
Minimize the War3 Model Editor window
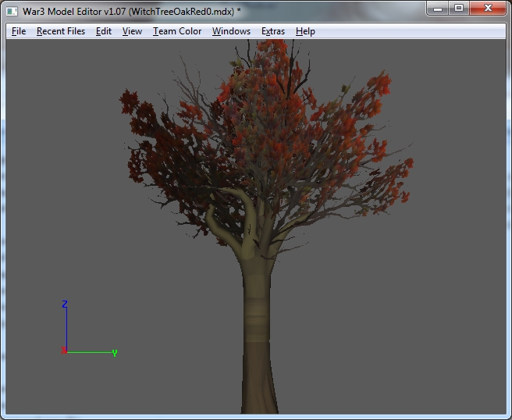[439, 8]
